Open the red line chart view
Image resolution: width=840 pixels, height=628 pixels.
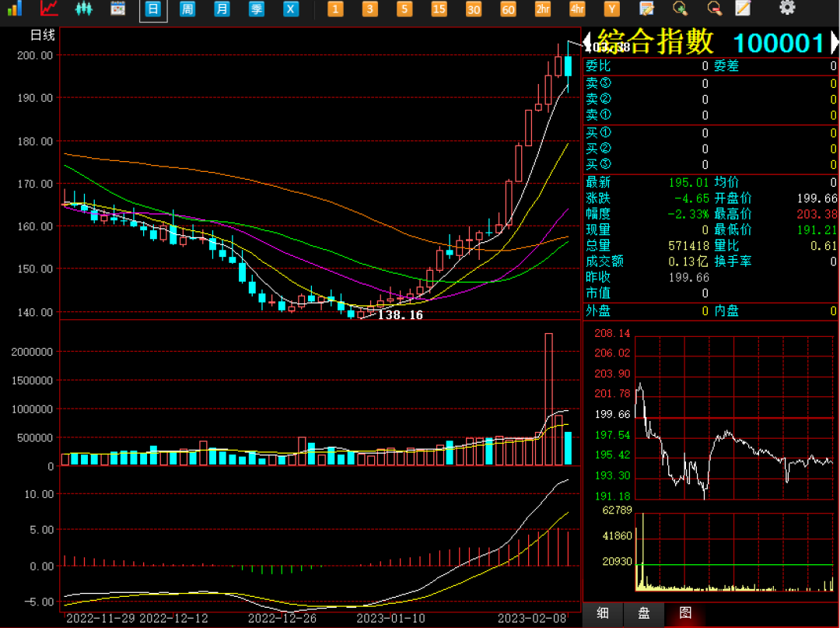49,9
